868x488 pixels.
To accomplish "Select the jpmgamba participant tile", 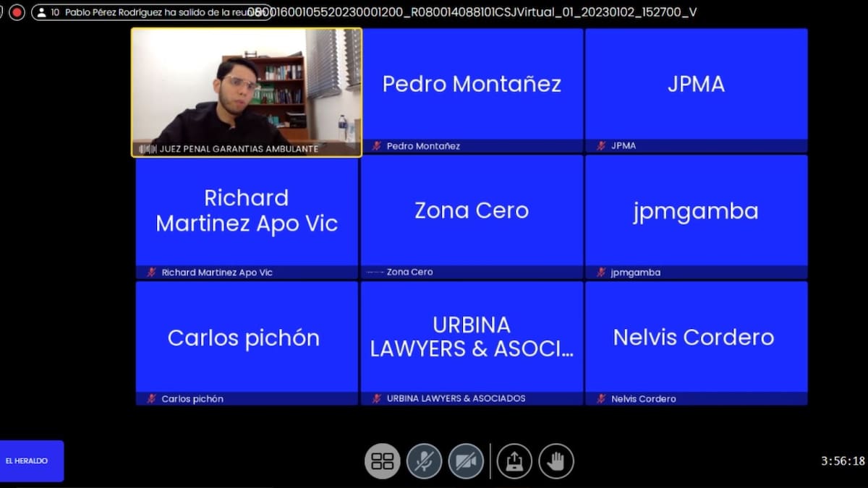I will click(696, 211).
